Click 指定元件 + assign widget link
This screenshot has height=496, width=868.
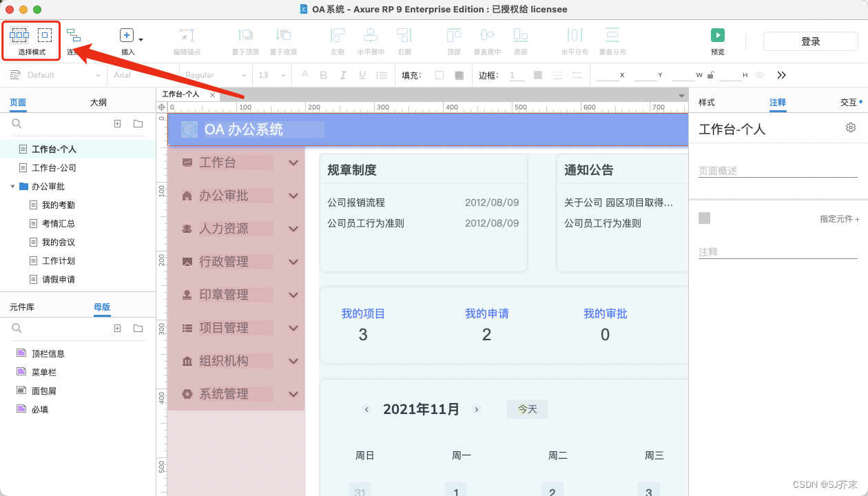[x=839, y=219]
